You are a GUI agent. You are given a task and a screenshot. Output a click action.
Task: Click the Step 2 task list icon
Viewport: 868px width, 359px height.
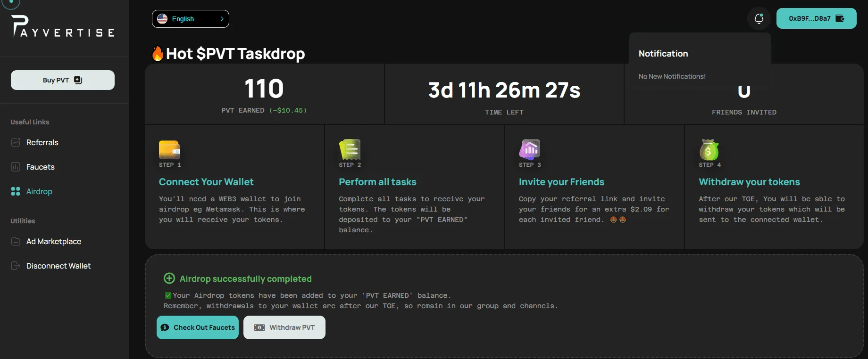click(350, 150)
